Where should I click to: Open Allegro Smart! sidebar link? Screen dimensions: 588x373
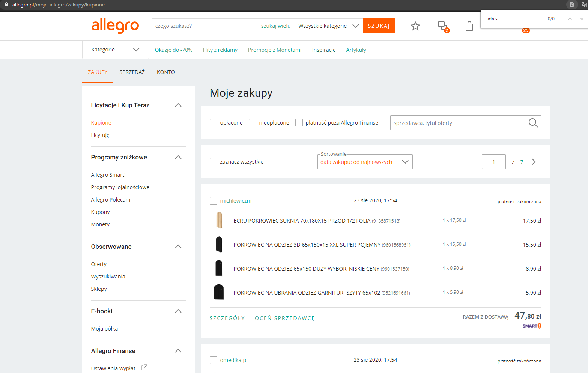[x=108, y=175]
